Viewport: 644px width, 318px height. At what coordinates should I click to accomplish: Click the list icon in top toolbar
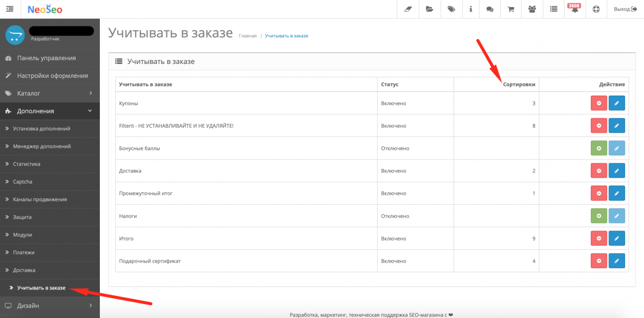[x=553, y=9]
